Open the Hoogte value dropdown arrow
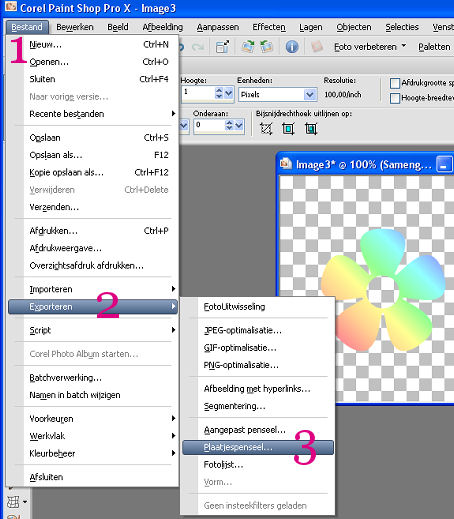Screen dimensions: 454x519 228,93
